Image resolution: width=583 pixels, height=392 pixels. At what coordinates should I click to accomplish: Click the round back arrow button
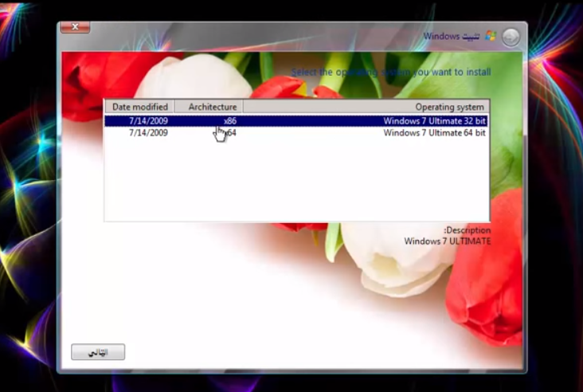click(511, 37)
